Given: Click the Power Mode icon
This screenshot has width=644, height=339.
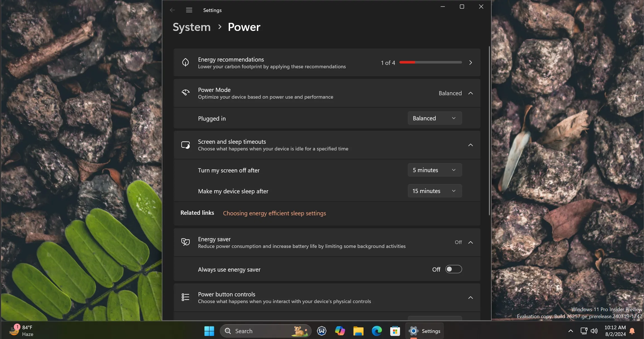Looking at the screenshot, I should [x=185, y=93].
